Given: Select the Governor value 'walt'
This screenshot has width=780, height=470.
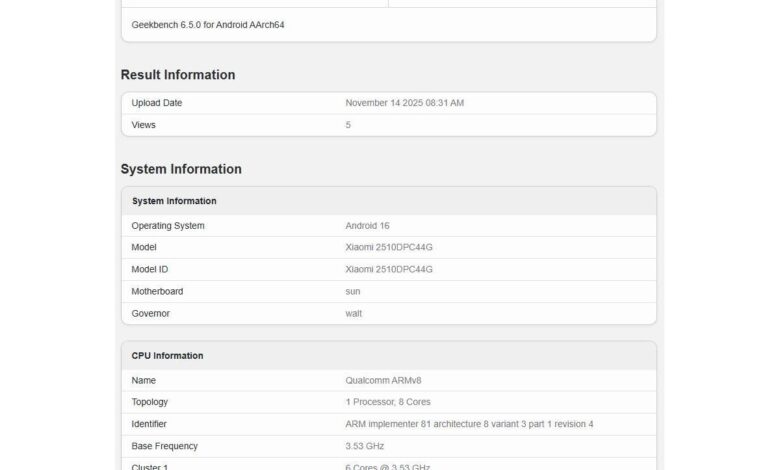Looking at the screenshot, I should pos(354,313).
